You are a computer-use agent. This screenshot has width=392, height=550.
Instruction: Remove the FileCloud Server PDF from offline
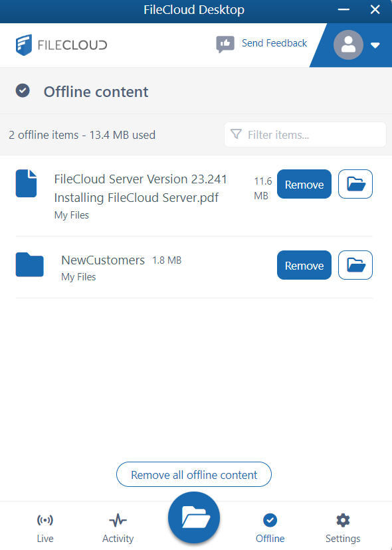click(x=304, y=184)
